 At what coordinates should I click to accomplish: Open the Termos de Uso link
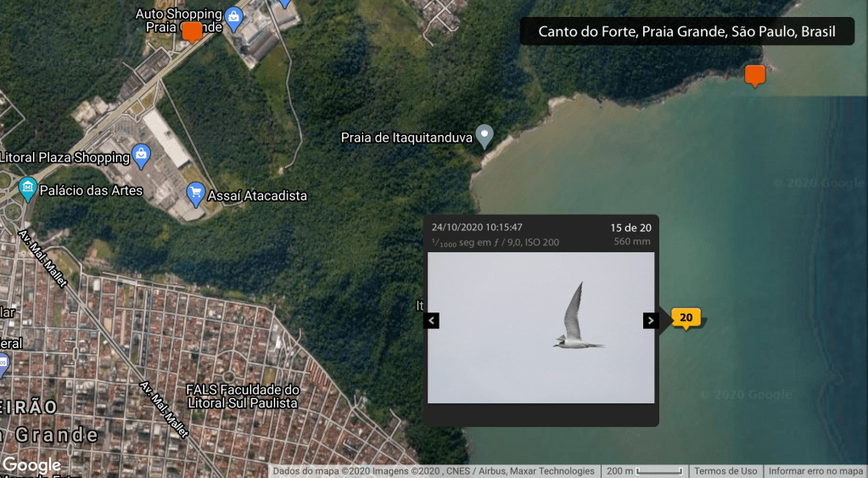tap(725, 471)
